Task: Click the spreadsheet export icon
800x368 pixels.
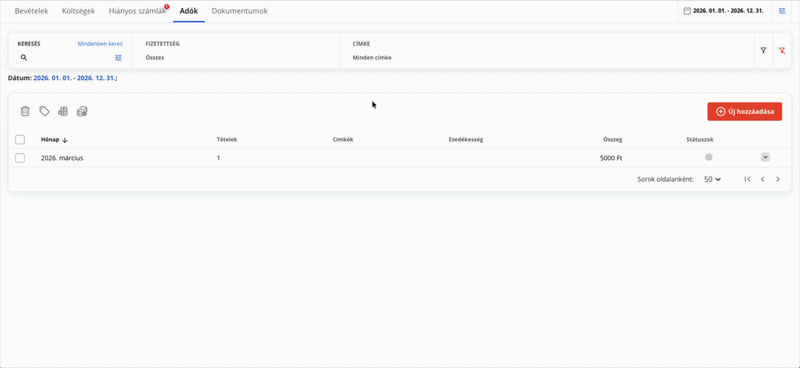Action: (63, 111)
